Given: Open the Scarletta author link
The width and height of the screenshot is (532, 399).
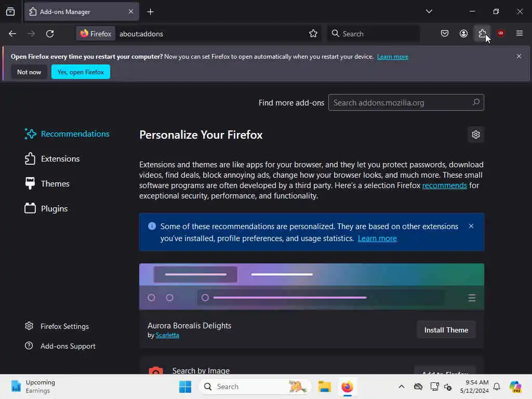Looking at the screenshot, I should coord(167,335).
